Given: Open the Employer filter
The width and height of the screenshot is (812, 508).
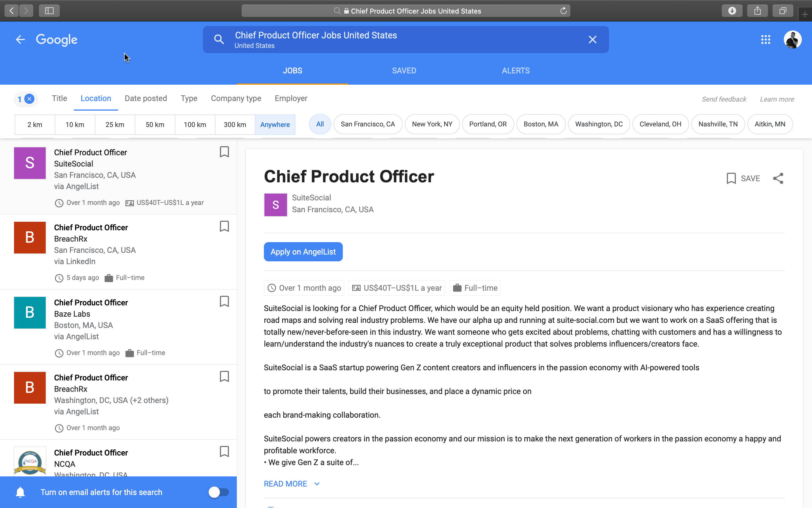Looking at the screenshot, I should point(291,98).
